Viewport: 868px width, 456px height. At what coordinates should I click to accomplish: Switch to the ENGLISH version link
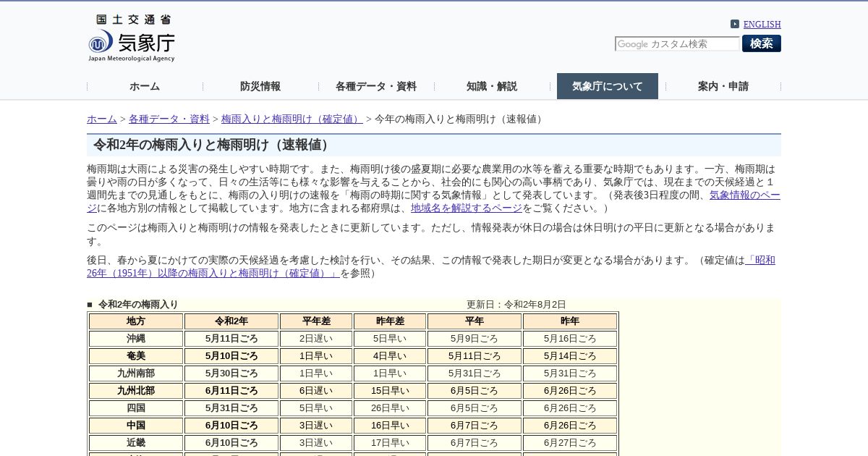[762, 24]
